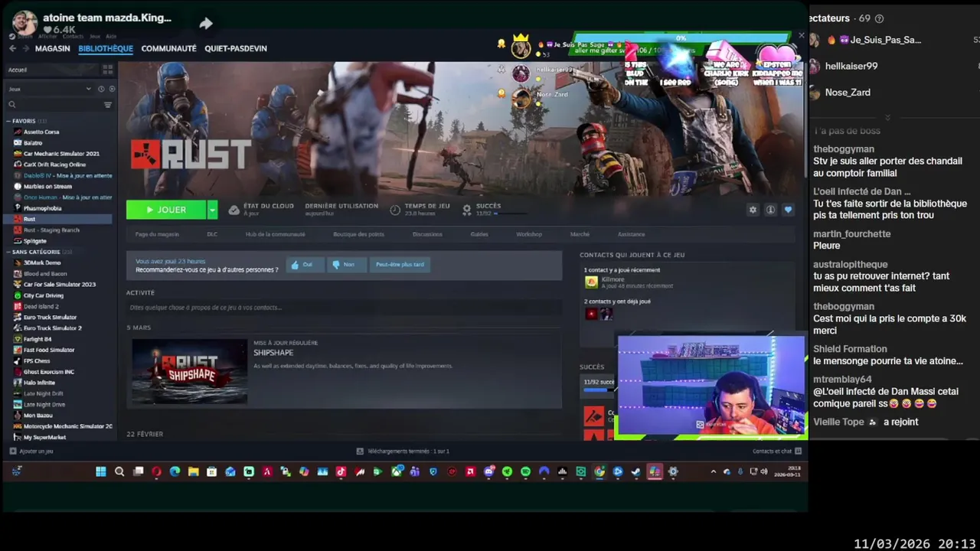The height and width of the screenshot is (551, 980).
Task: Open the Workshop link
Action: tap(529, 234)
